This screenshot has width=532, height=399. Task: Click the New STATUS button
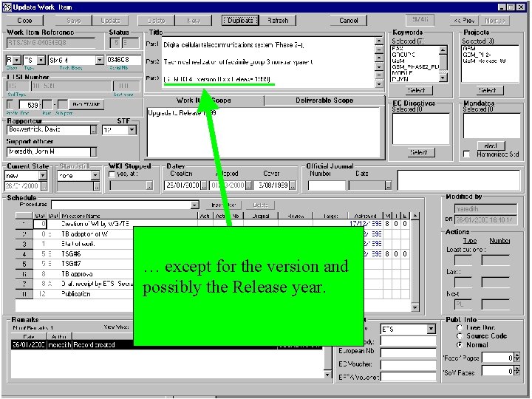point(86,104)
